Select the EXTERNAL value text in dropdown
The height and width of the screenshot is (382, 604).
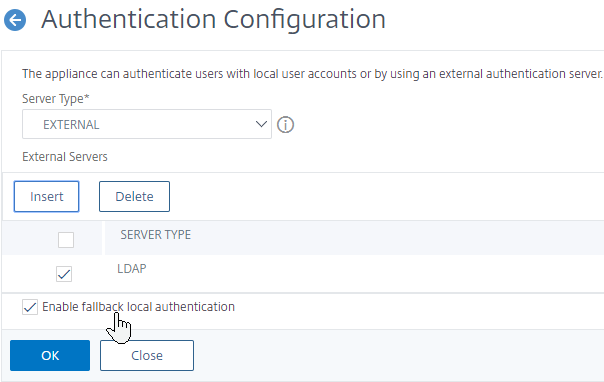[x=71, y=125]
